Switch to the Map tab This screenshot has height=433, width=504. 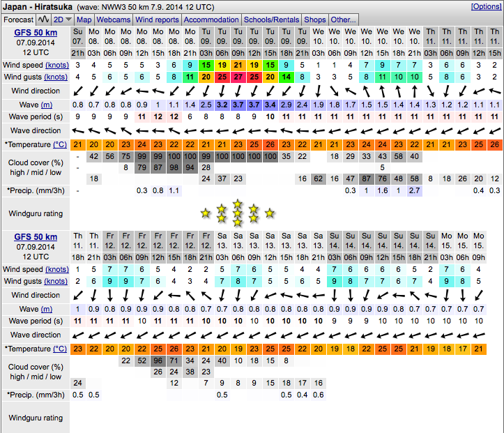pyautogui.click(x=84, y=20)
